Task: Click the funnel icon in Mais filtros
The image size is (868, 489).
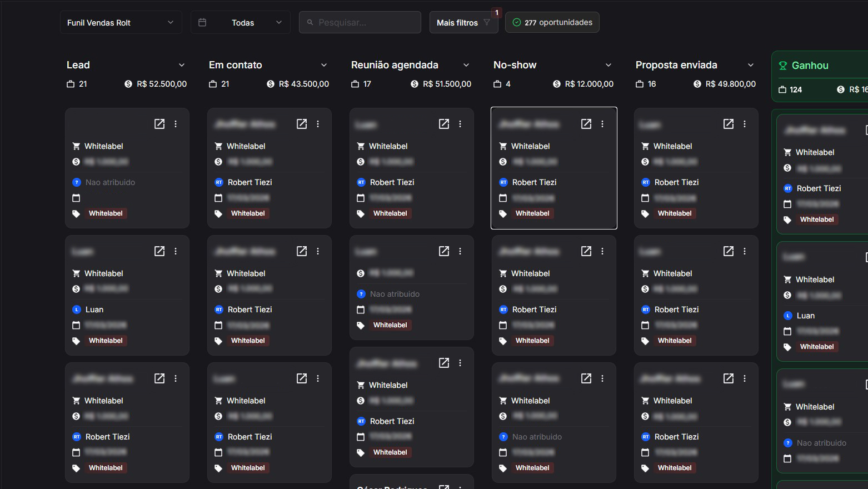Action: pyautogui.click(x=487, y=22)
